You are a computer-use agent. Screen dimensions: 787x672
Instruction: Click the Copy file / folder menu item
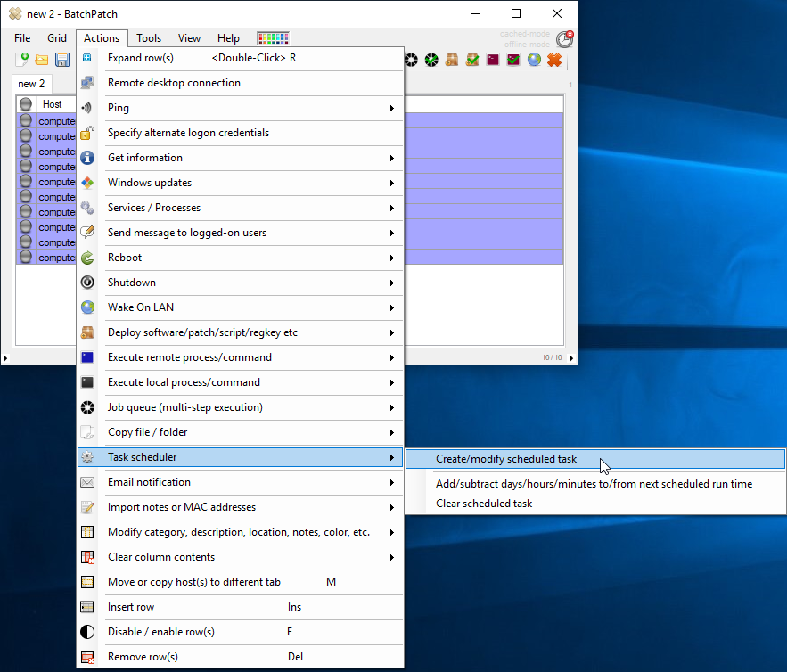(240, 432)
